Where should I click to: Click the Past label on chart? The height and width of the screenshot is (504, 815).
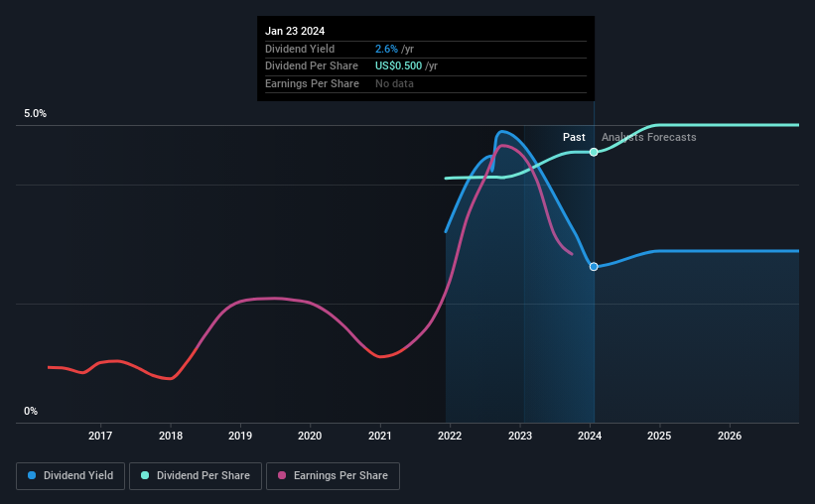pos(574,137)
